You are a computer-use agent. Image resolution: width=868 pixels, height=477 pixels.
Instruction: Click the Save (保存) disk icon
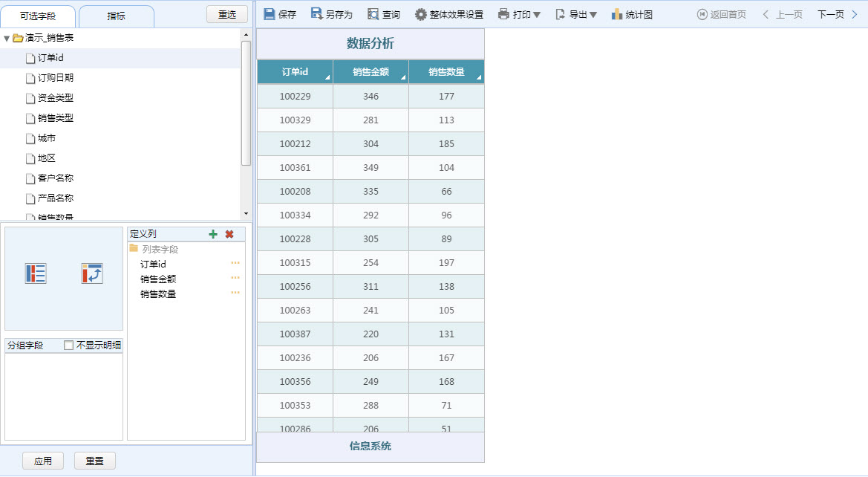click(270, 14)
